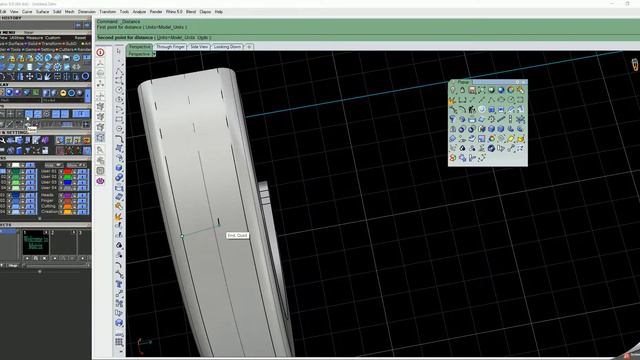Select the rectangle tool in popup toolbar
This screenshot has width=640, height=360.
click(520, 100)
